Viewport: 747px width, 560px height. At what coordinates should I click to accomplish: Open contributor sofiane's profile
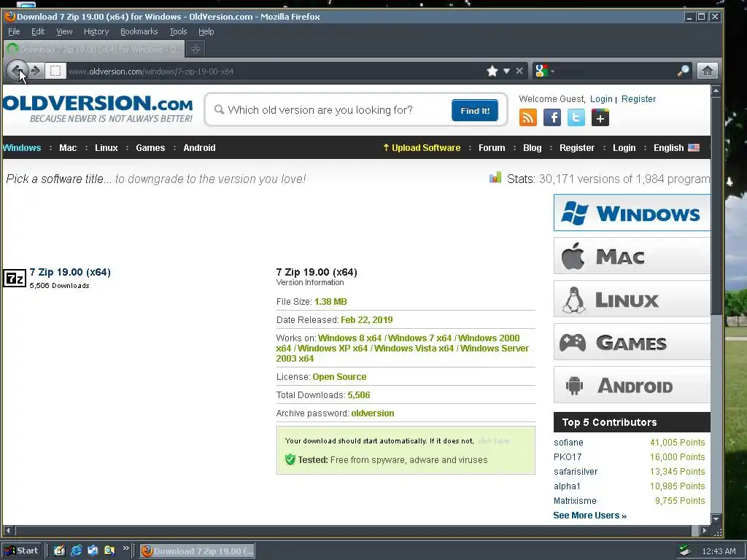(x=568, y=443)
